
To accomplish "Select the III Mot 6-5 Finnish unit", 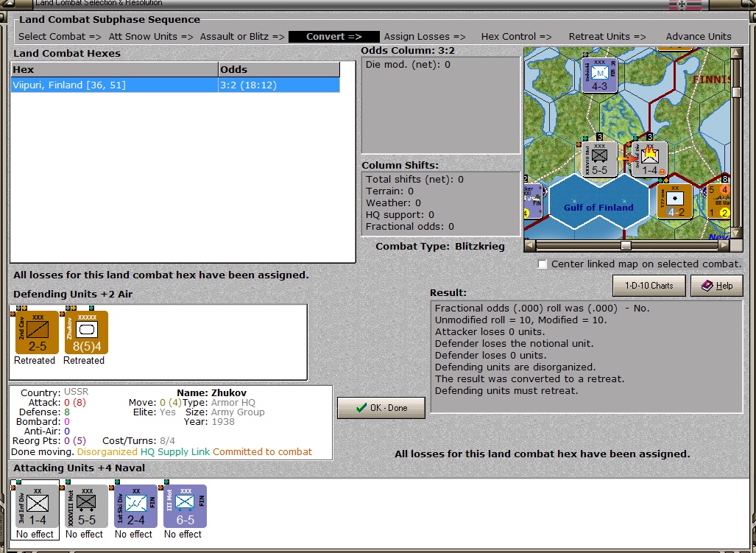I will coord(185,506).
